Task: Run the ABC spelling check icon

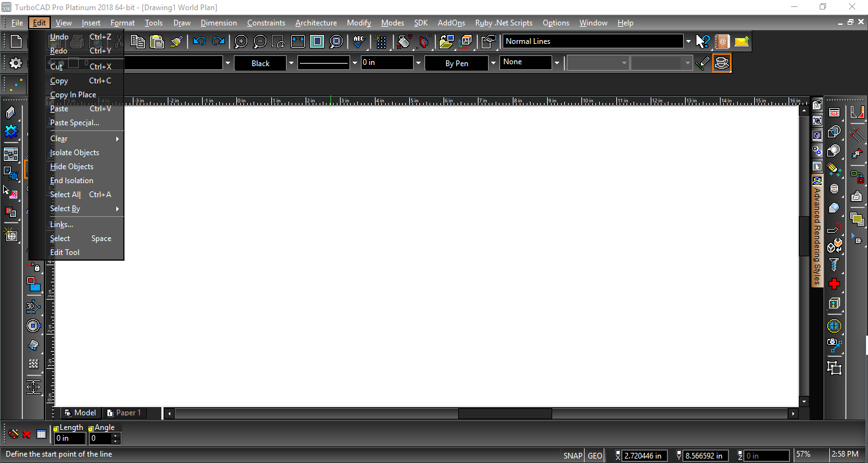Action: click(359, 41)
